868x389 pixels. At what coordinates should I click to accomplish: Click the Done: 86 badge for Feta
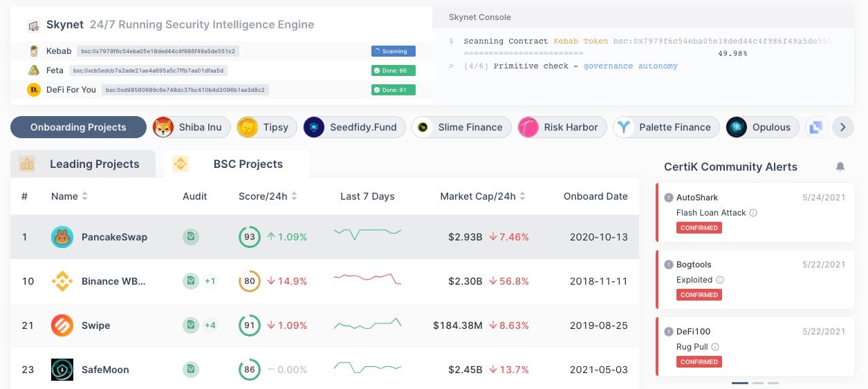pos(393,70)
